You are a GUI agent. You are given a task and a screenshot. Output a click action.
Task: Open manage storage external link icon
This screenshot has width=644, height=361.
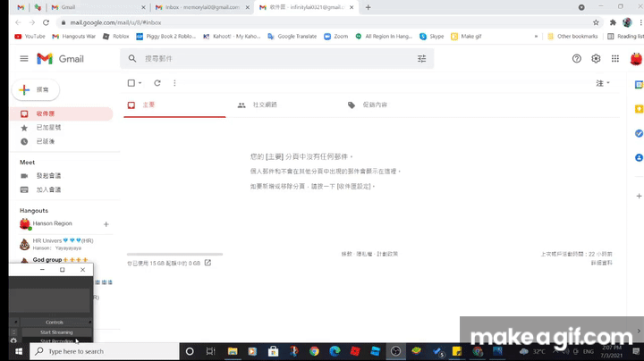tap(208, 263)
